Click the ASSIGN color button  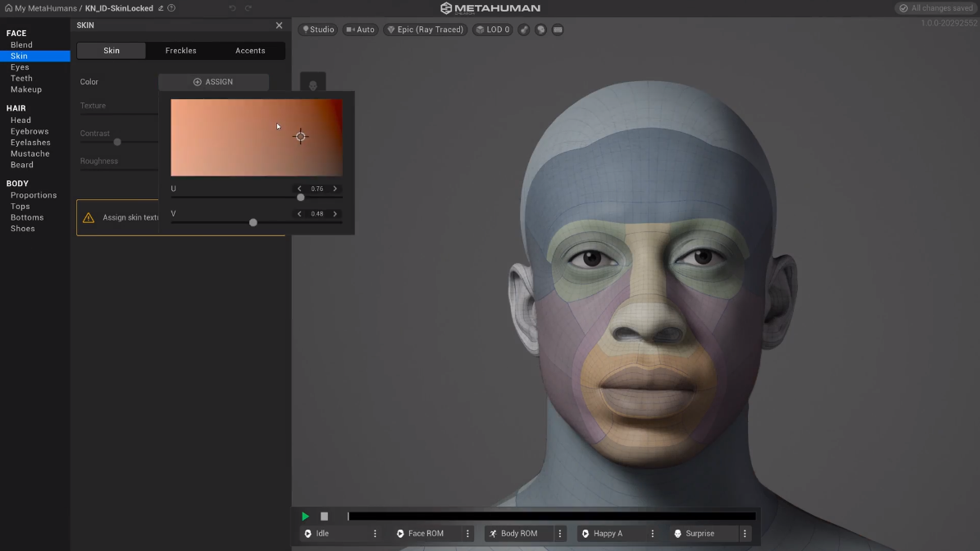(x=213, y=82)
